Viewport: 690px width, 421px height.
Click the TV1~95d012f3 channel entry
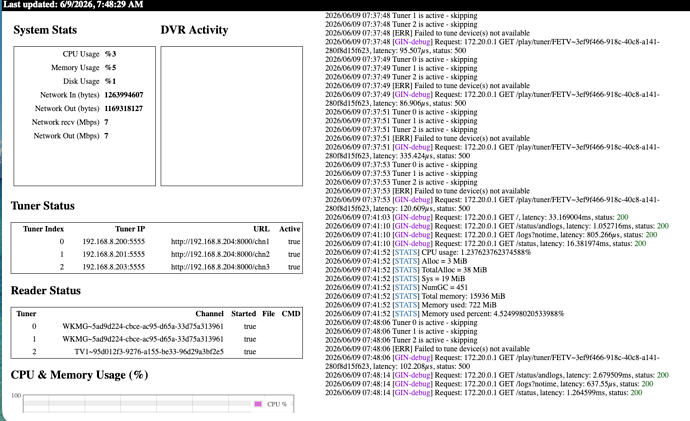click(149, 352)
